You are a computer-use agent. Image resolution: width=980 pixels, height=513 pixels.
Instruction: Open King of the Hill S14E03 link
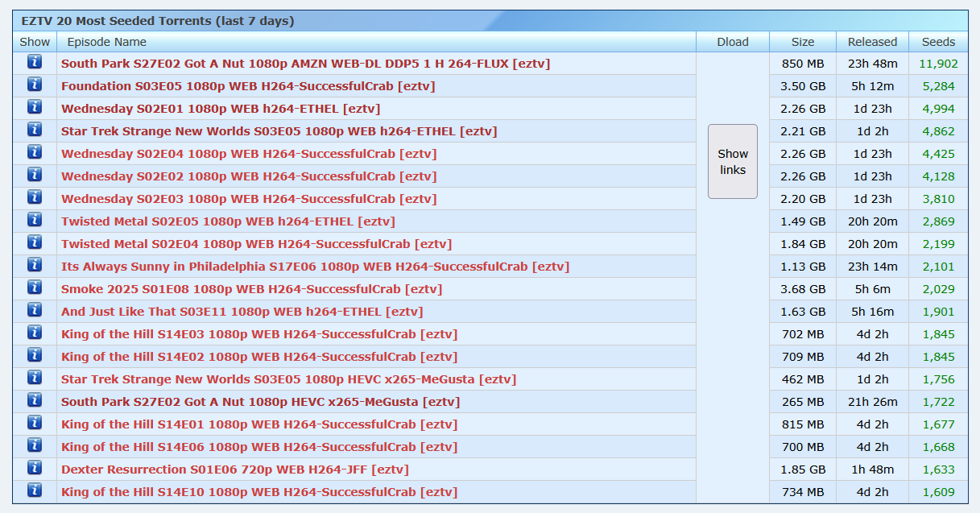(x=259, y=334)
